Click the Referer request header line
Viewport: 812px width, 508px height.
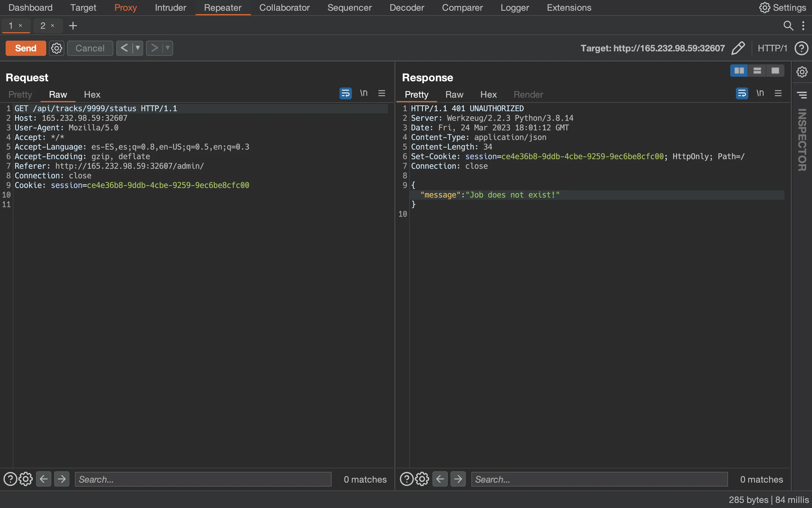point(109,166)
